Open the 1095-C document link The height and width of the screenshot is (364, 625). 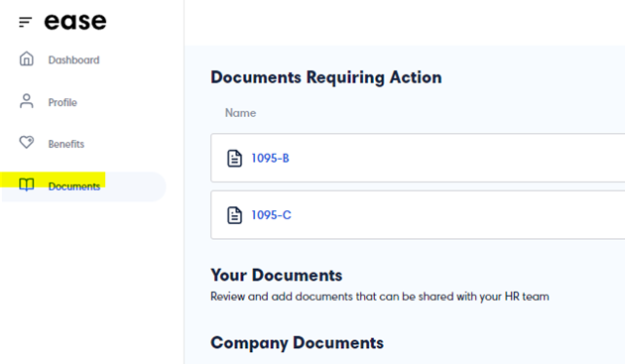pos(271,215)
